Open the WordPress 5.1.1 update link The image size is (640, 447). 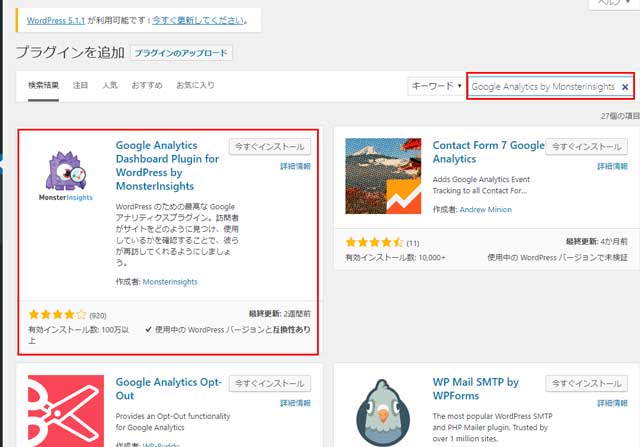point(56,20)
